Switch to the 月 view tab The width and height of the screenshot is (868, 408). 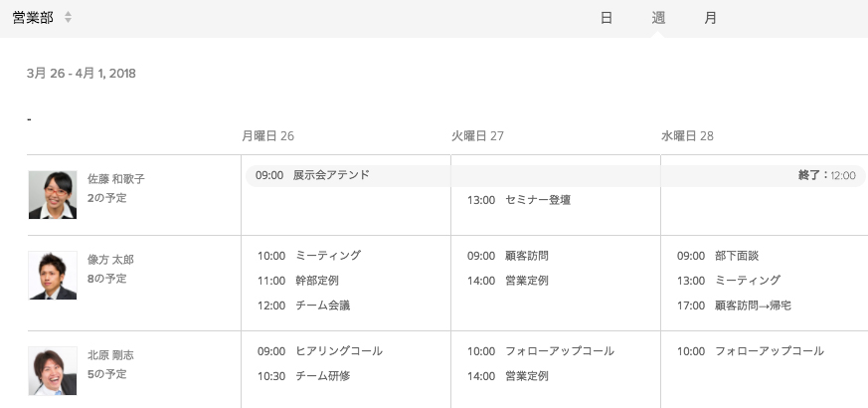tap(711, 18)
